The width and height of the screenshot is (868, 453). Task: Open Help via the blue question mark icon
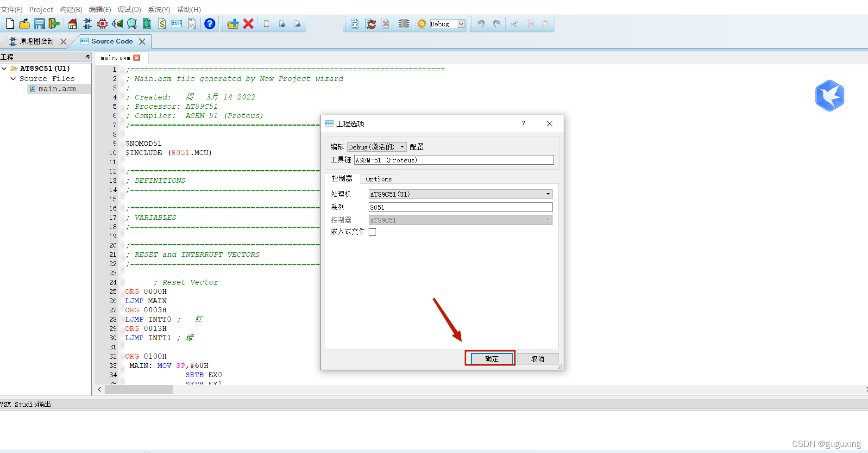210,24
